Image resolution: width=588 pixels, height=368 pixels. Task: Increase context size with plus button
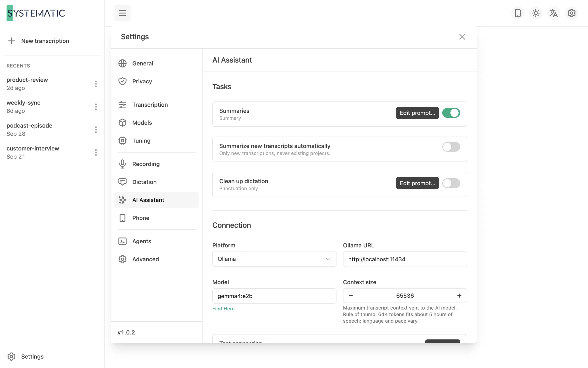[x=459, y=296]
